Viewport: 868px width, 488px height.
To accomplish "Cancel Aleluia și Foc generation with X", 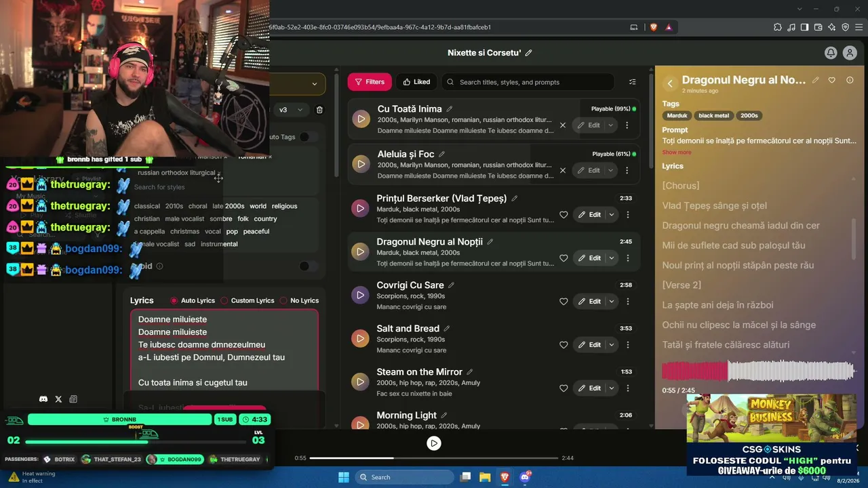I will tap(563, 171).
